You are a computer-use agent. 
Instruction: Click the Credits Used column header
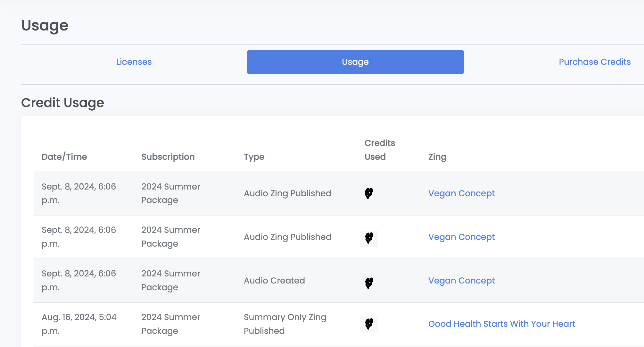tap(380, 150)
